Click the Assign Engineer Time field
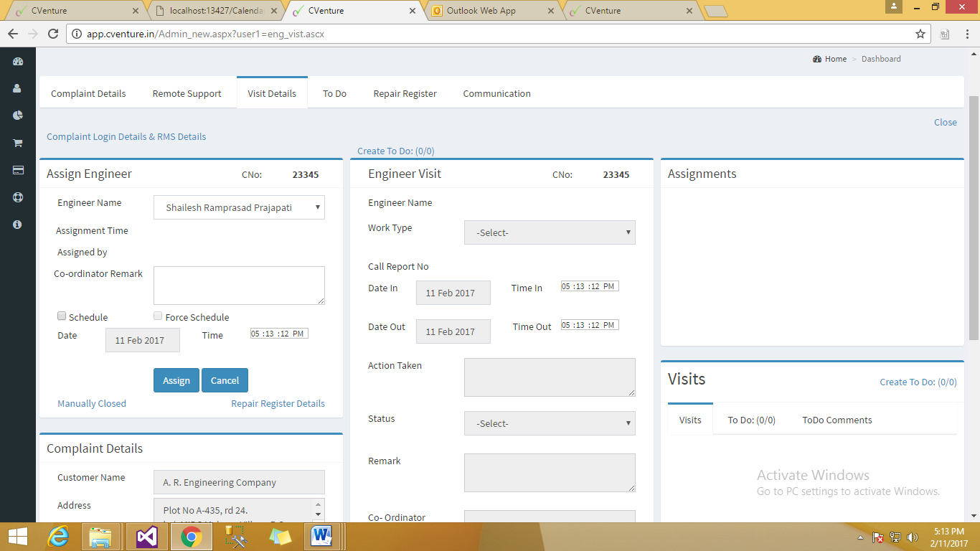The width and height of the screenshot is (980, 551). pos(279,334)
